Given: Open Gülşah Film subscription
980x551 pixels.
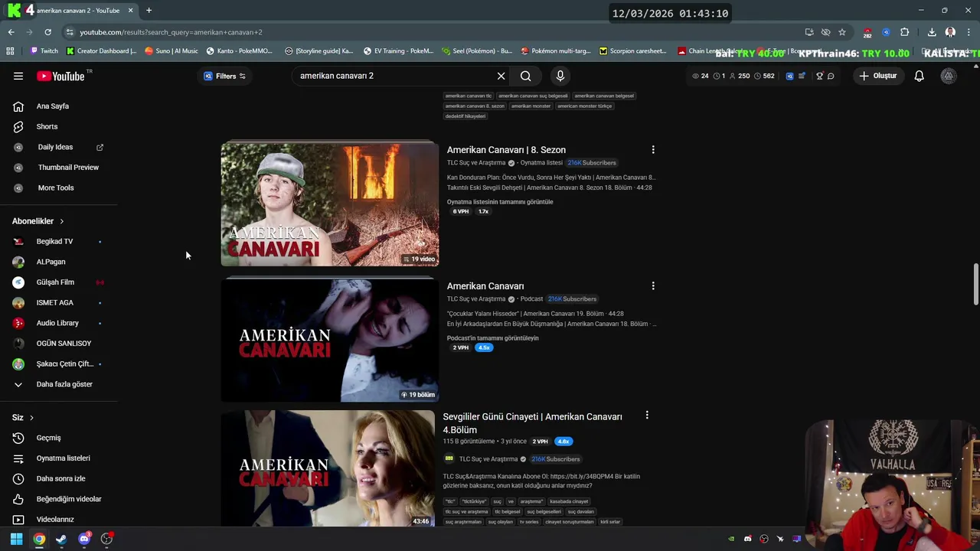Looking at the screenshot, I should [58, 282].
